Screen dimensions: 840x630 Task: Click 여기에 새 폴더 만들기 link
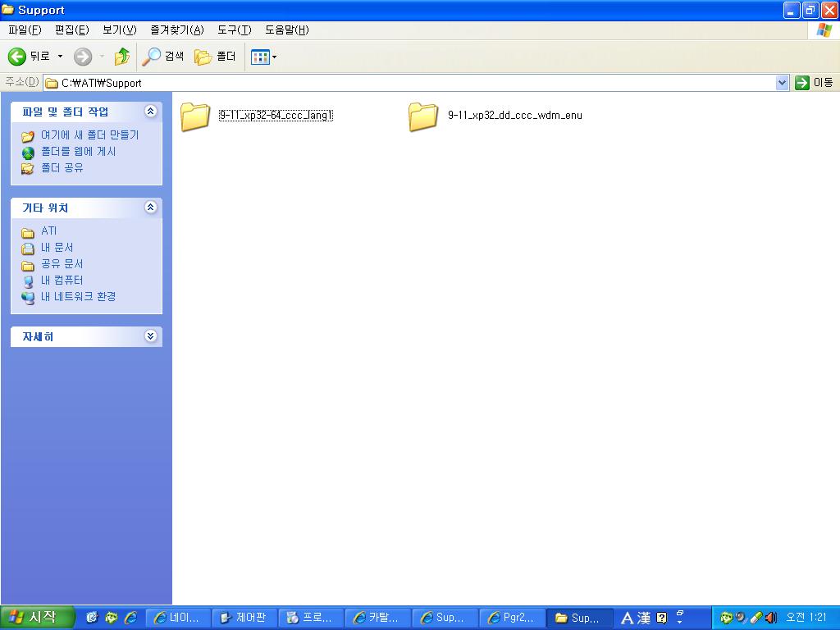click(x=90, y=135)
